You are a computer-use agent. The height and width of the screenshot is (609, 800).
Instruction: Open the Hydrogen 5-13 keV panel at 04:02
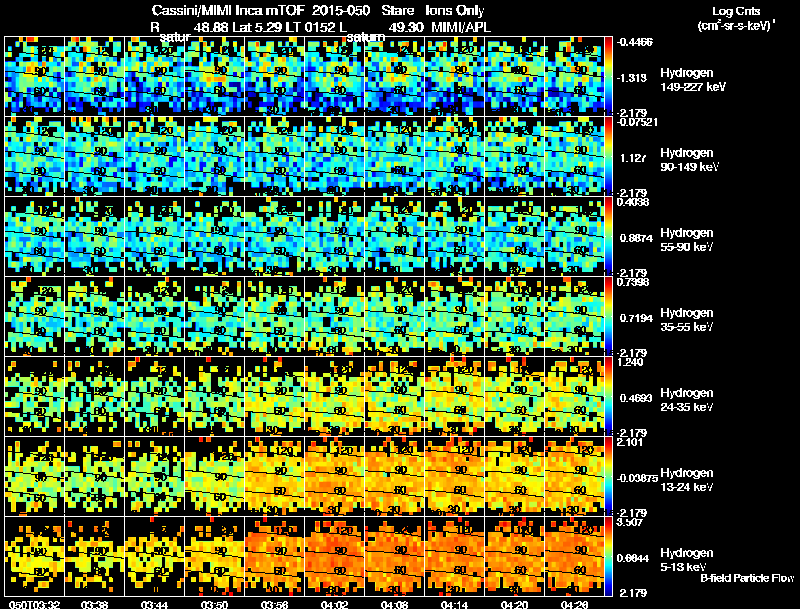335,556
